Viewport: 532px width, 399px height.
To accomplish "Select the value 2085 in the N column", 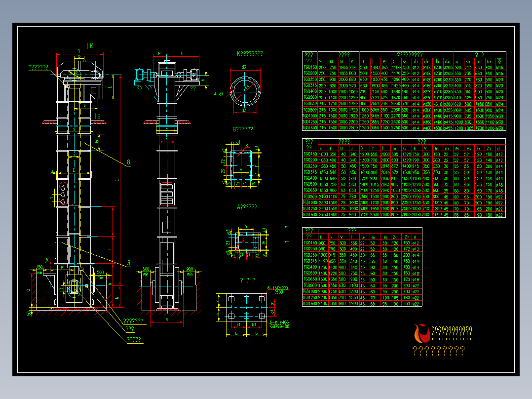I will click(x=343, y=91).
